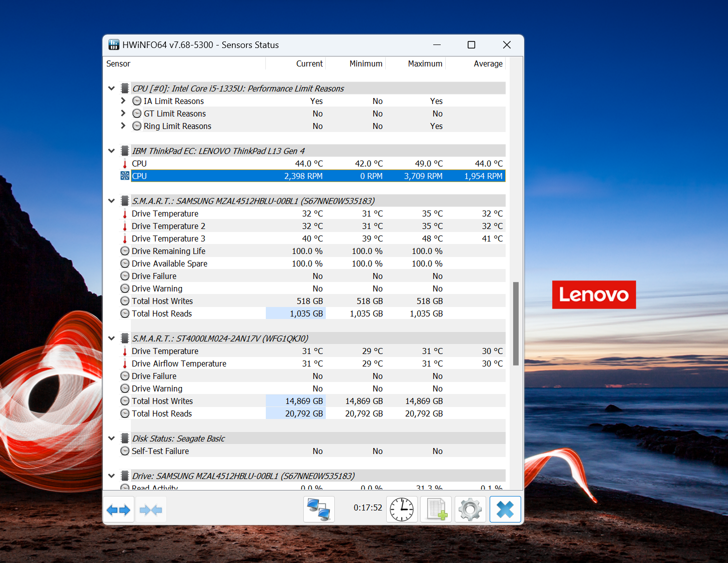The image size is (728, 563).
Task: Start logging via the report page icon
Action: [x=435, y=509]
